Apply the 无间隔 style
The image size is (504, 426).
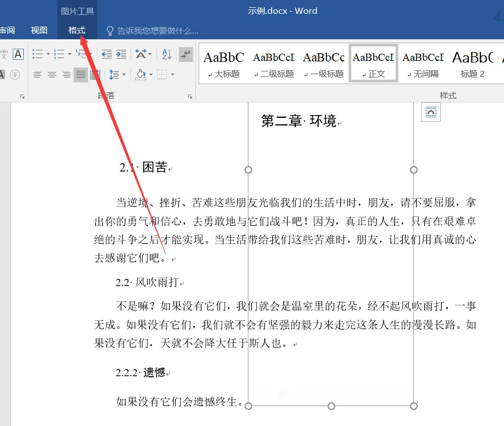pyautogui.click(x=423, y=64)
